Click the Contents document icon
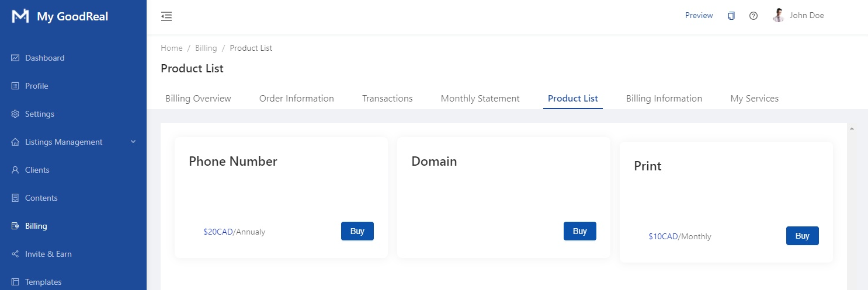 click(15, 198)
